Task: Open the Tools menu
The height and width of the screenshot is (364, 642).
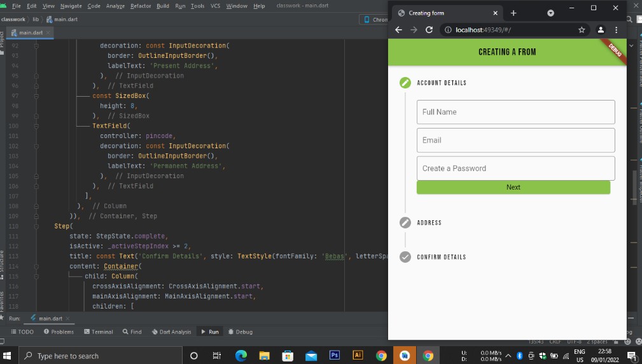Action: click(x=197, y=6)
